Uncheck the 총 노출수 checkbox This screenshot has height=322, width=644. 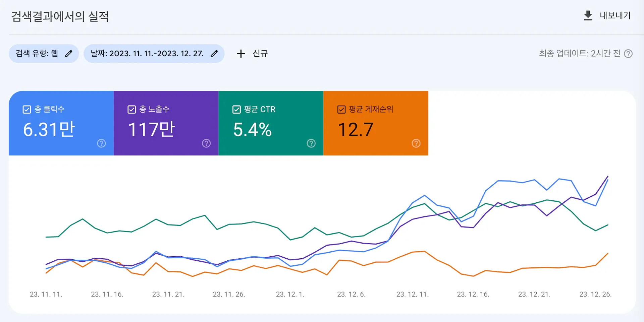coord(132,109)
